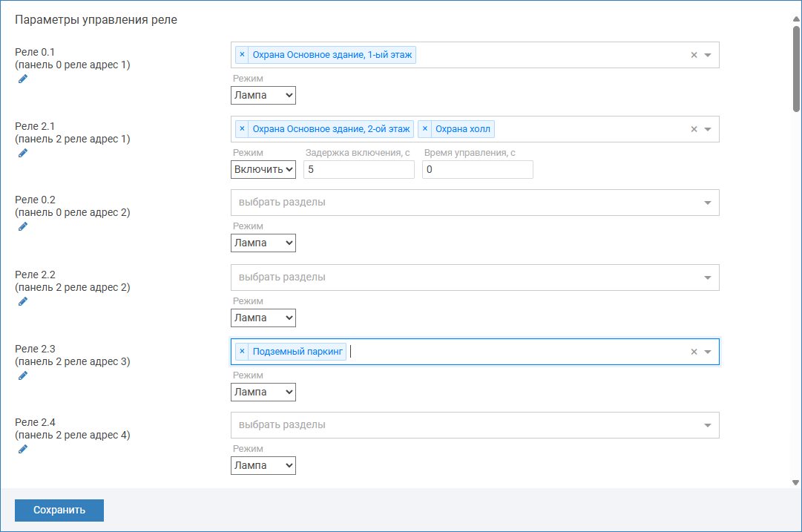Expand section selector for Реле 0.2
802x532 pixels.
coord(707,203)
